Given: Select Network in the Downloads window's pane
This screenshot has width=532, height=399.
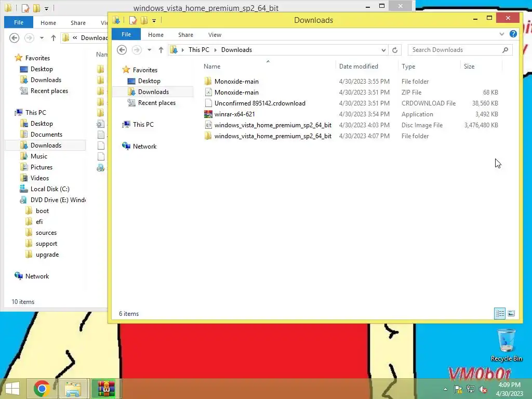Looking at the screenshot, I should point(144,146).
